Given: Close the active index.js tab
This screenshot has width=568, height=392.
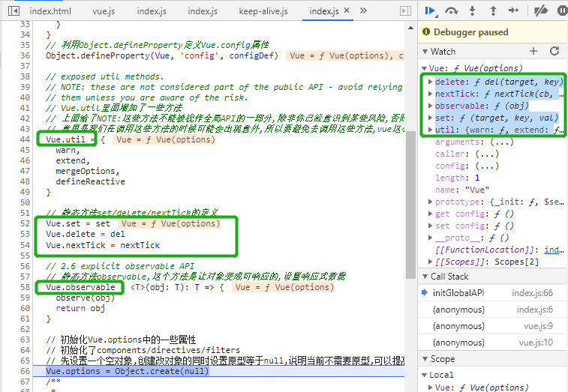Looking at the screenshot, I should pyautogui.click(x=347, y=10).
